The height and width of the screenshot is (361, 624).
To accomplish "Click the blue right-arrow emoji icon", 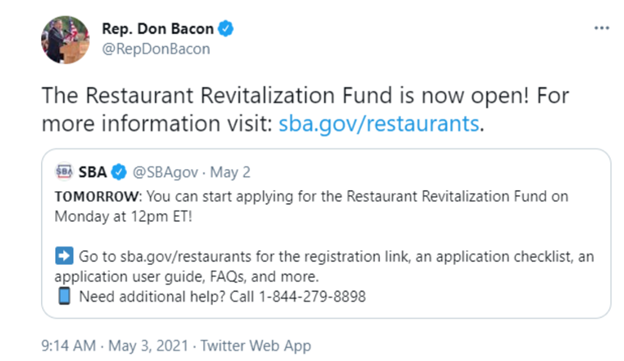I will click(64, 256).
